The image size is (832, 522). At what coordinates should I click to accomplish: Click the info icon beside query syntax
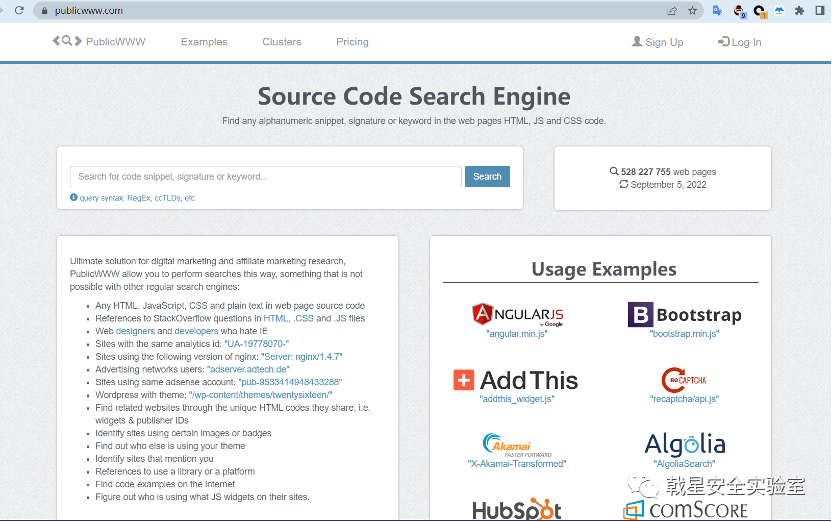(x=74, y=197)
